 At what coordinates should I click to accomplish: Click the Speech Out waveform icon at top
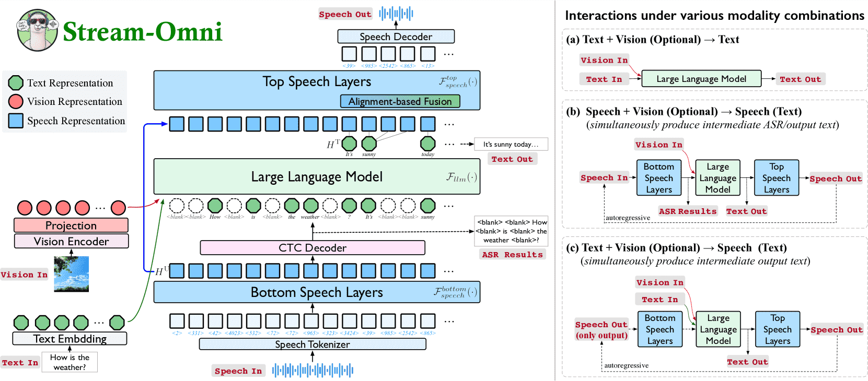pyautogui.click(x=396, y=14)
